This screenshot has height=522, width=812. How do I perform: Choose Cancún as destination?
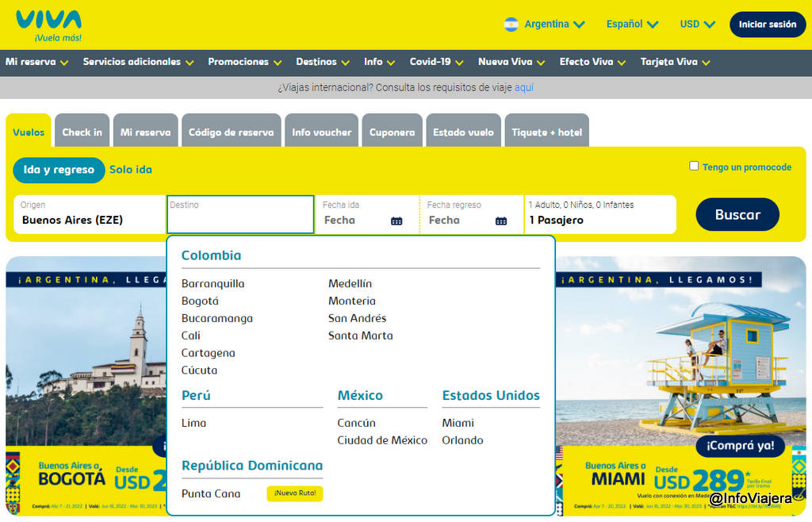[356, 423]
